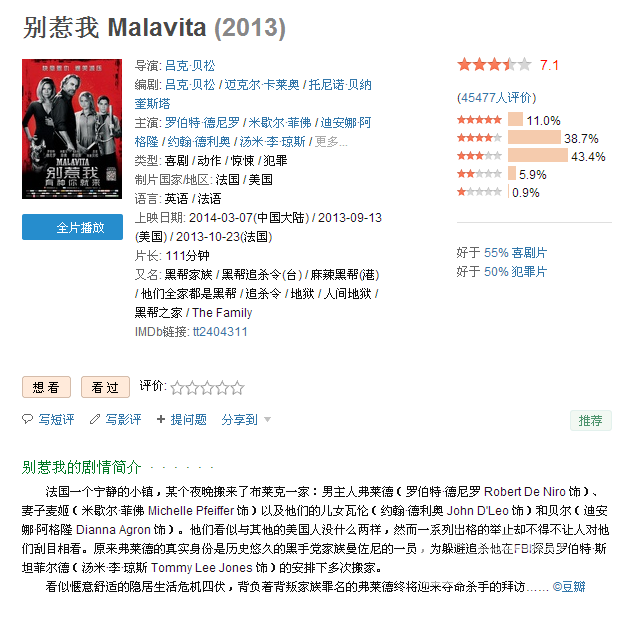
Task: Open director 吕克·贝松 link
Action: coord(190,66)
